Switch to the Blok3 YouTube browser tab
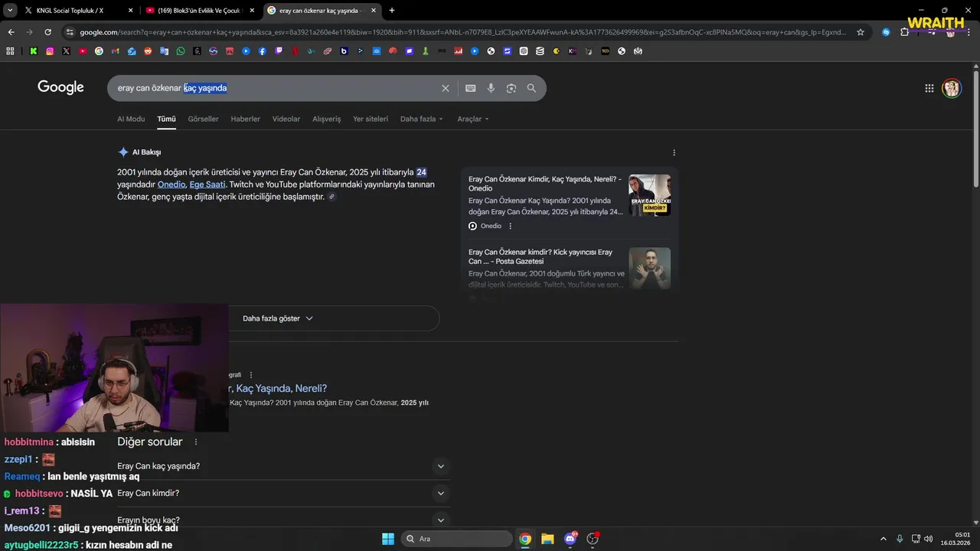980x551 pixels. [x=201, y=11]
